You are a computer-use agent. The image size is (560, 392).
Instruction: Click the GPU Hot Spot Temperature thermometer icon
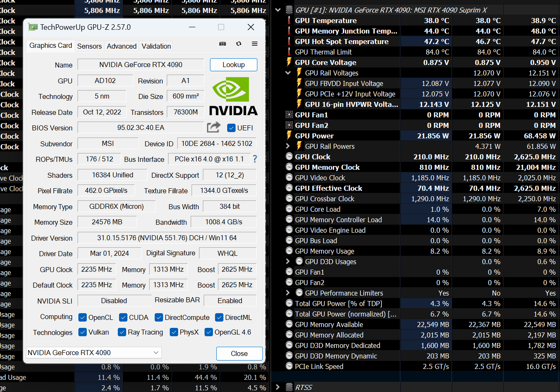pos(289,42)
